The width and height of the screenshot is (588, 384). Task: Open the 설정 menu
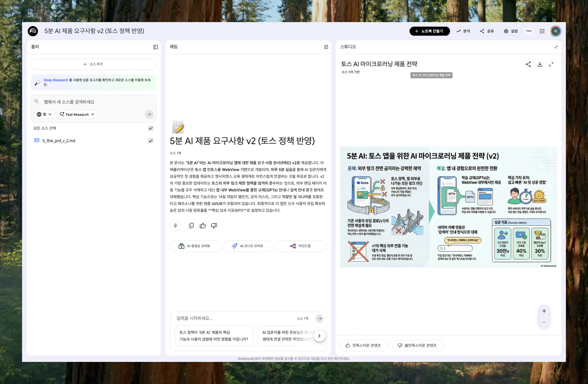511,31
